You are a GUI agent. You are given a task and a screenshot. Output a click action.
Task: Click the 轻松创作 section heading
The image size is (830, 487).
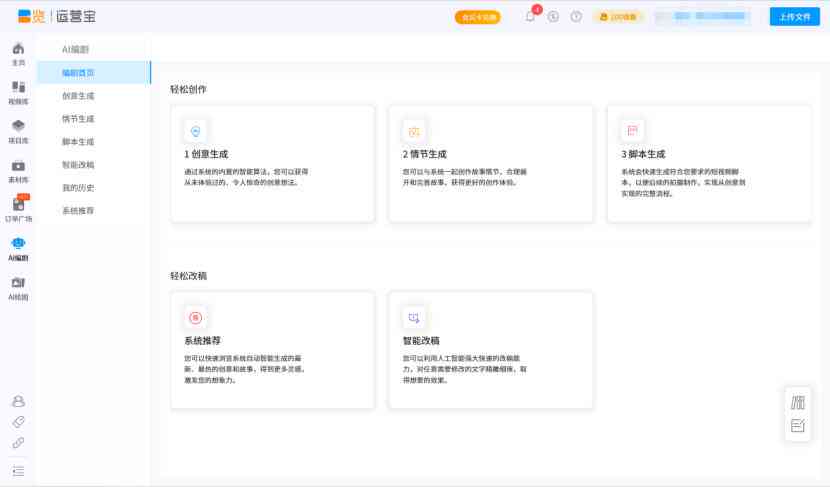188,89
